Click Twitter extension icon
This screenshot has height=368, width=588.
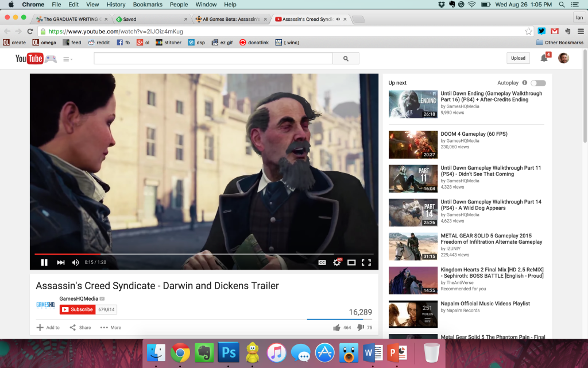click(x=541, y=31)
